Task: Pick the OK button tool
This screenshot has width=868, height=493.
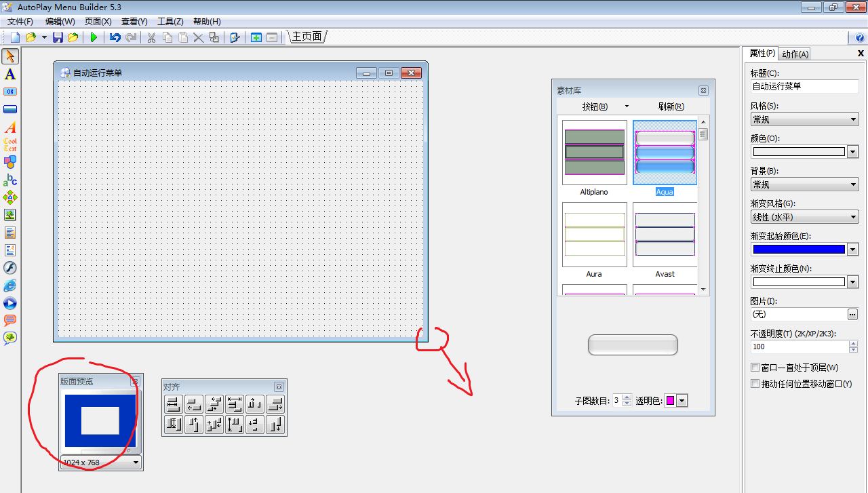Action: pos(10,92)
